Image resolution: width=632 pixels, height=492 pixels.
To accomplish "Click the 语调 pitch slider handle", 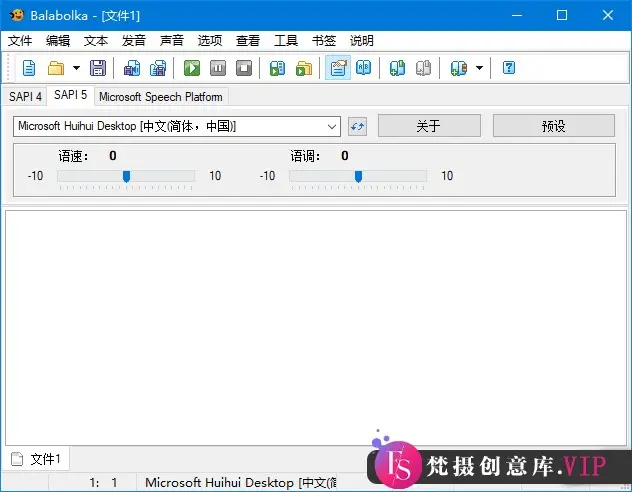I will click(x=358, y=176).
